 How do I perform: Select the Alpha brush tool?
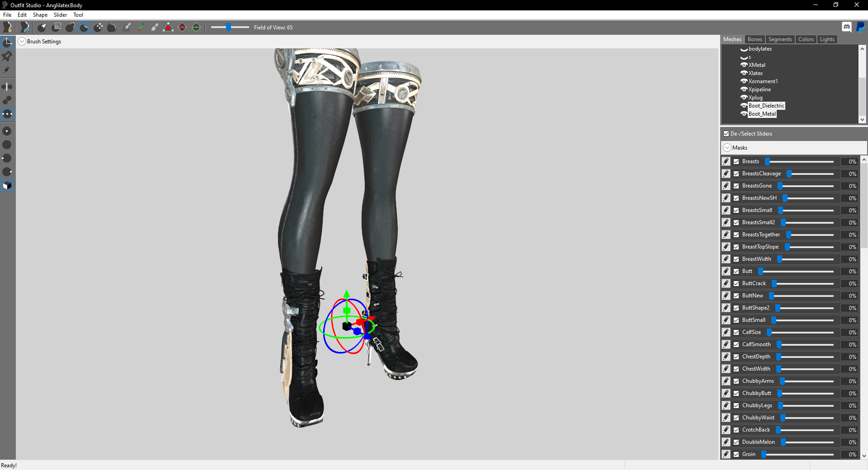[x=155, y=28]
